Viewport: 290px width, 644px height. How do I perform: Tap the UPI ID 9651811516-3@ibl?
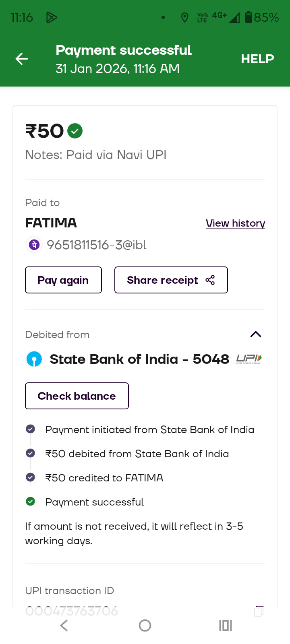97,245
